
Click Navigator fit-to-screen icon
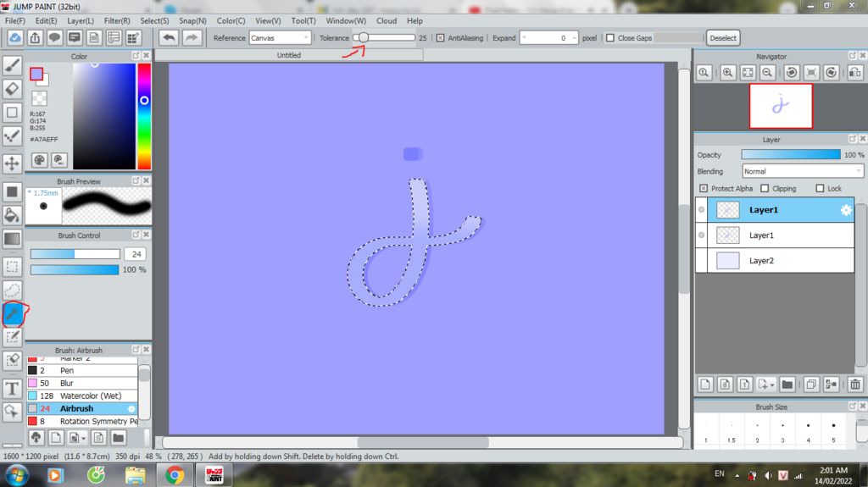click(748, 73)
